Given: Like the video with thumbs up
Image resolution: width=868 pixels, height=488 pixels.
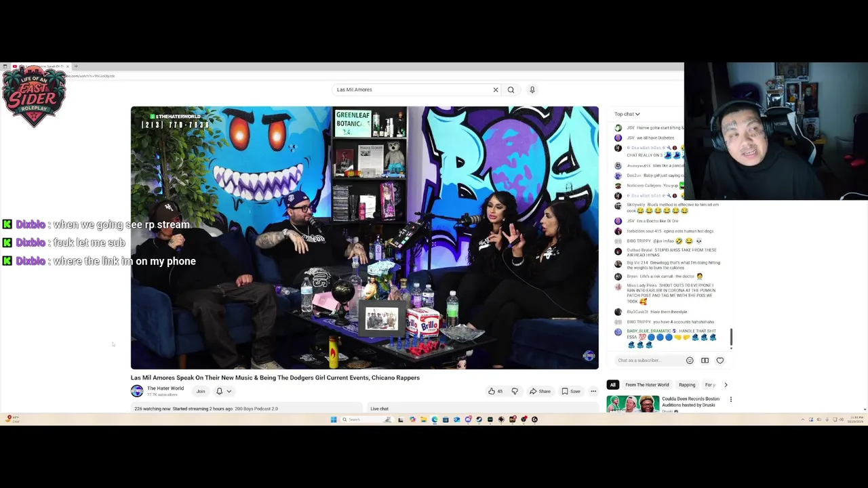Looking at the screenshot, I should (x=495, y=391).
